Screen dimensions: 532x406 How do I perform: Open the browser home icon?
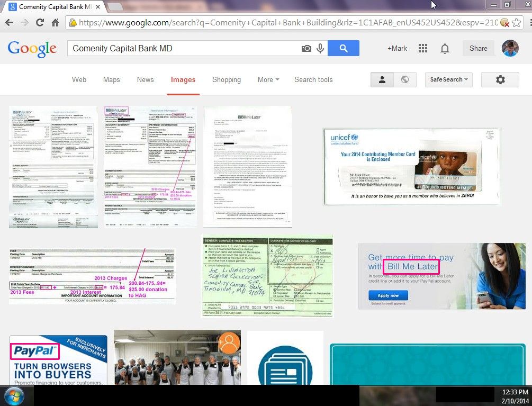55,23
